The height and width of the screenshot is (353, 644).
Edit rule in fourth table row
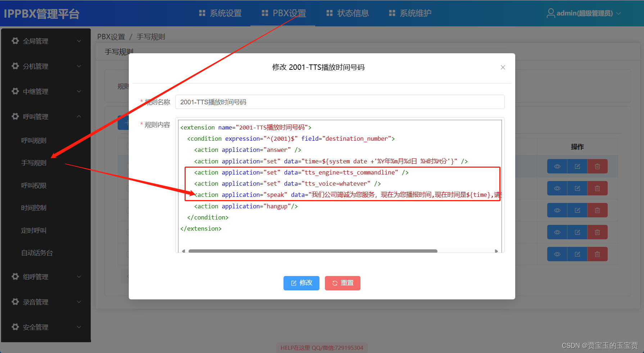coord(577,232)
